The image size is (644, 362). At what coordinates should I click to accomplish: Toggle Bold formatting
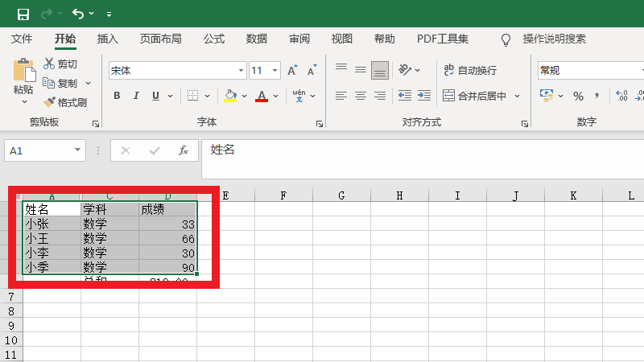pos(117,96)
